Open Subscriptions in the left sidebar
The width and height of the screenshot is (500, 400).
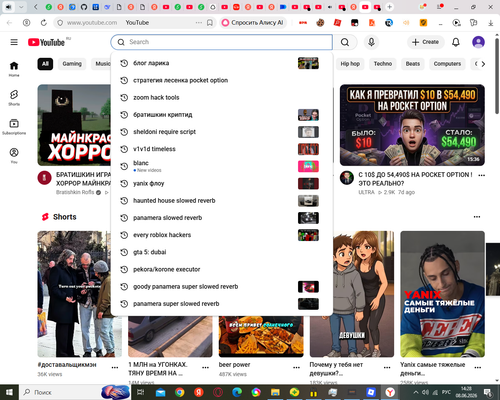pyautogui.click(x=14, y=127)
